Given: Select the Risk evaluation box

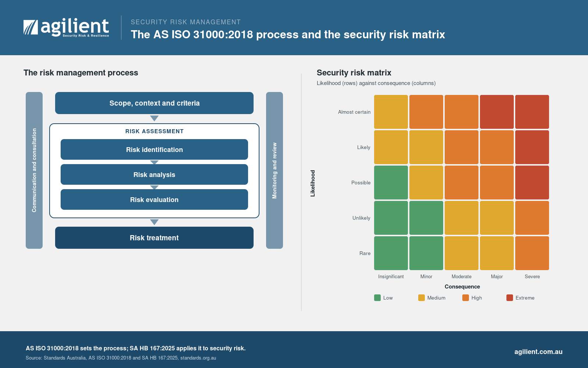Looking at the screenshot, I should [x=154, y=199].
